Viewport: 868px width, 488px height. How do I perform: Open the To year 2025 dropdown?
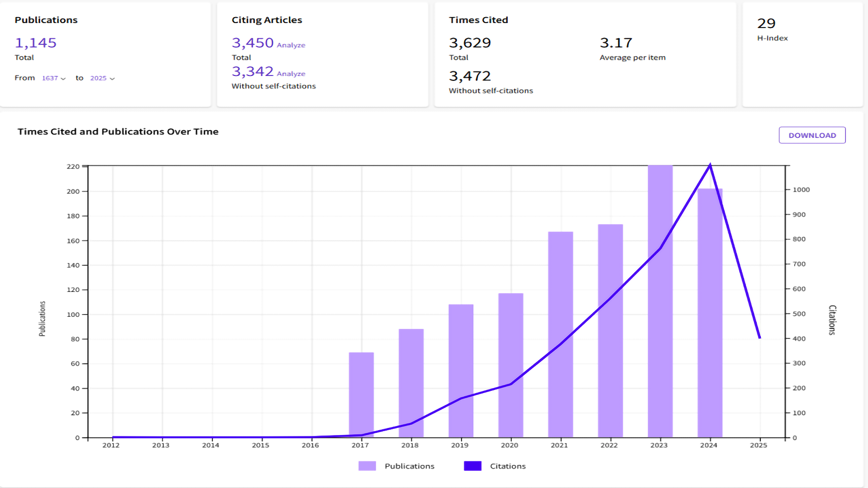(103, 78)
